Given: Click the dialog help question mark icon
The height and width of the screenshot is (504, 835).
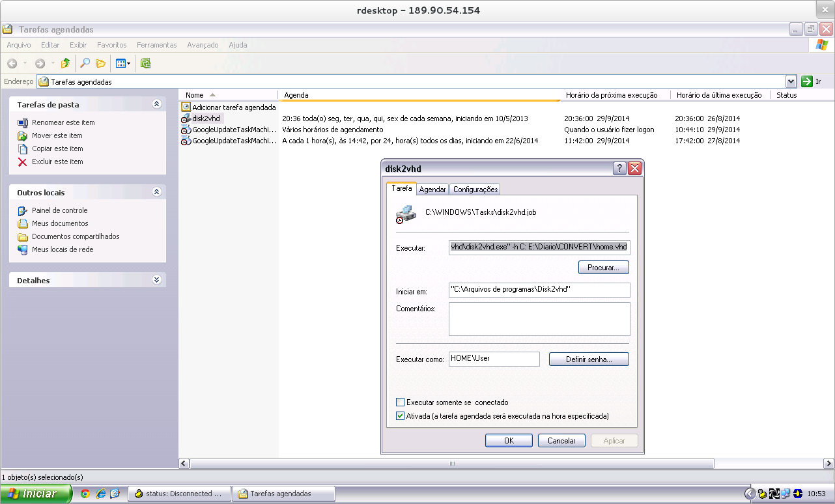Looking at the screenshot, I should pos(620,169).
